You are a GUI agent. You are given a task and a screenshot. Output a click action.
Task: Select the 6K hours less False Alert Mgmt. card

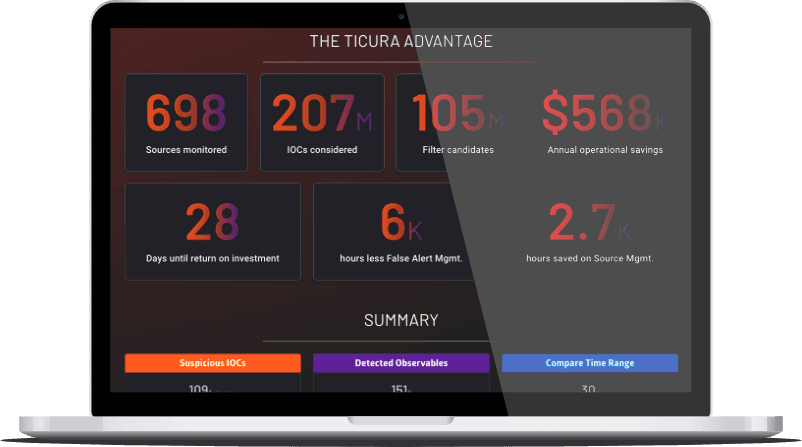coord(401,232)
